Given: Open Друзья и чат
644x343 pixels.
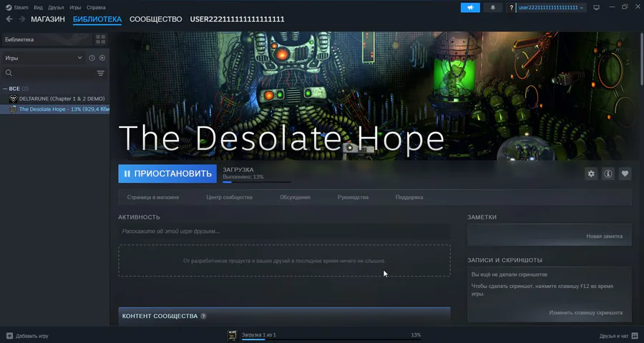Looking at the screenshot, I should click(618, 336).
